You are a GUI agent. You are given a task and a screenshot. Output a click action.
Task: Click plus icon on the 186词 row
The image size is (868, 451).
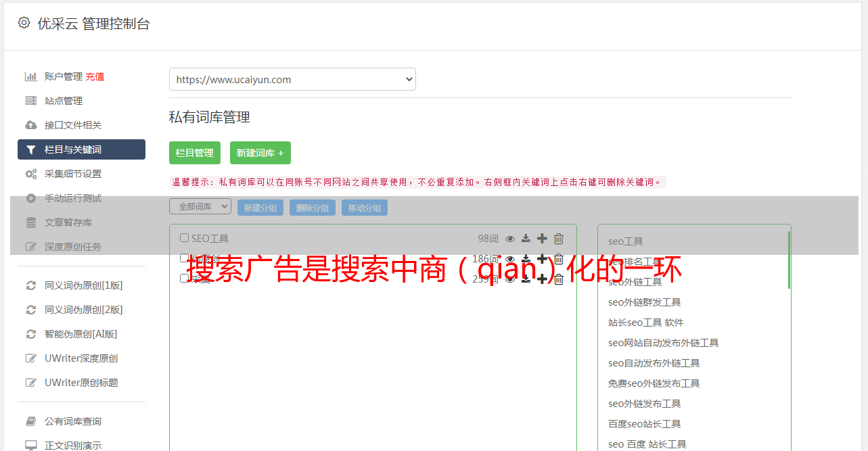click(x=542, y=258)
